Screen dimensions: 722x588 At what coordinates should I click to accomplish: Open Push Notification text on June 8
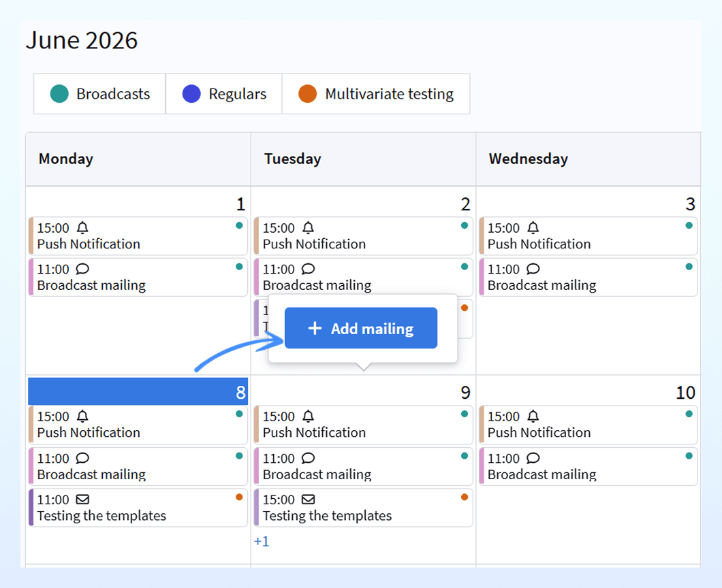click(89, 432)
